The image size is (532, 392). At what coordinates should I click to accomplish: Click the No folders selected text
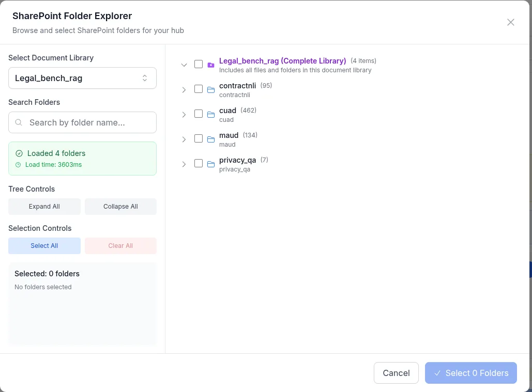click(43, 287)
